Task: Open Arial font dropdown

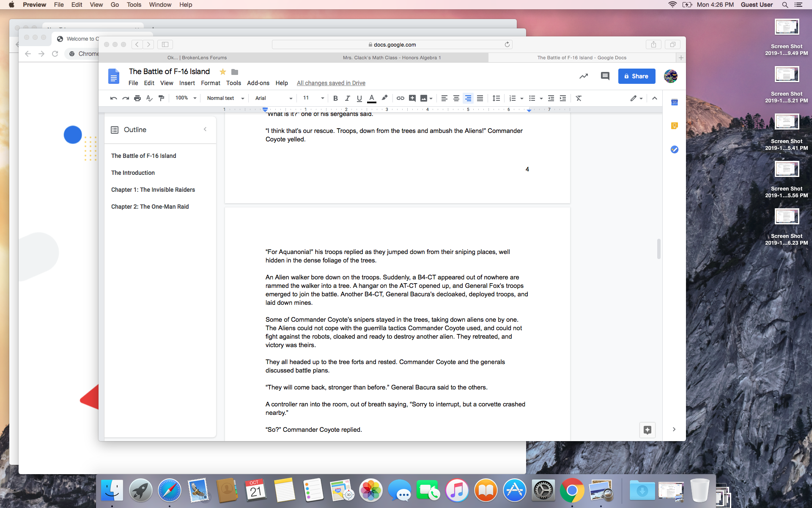Action: coord(274,98)
